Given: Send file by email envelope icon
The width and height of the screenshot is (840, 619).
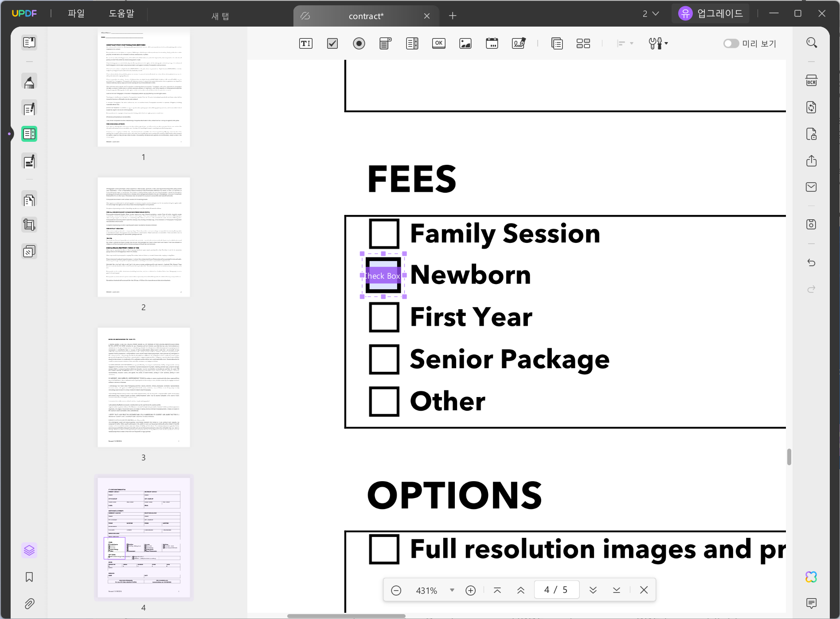Looking at the screenshot, I should pos(812,187).
